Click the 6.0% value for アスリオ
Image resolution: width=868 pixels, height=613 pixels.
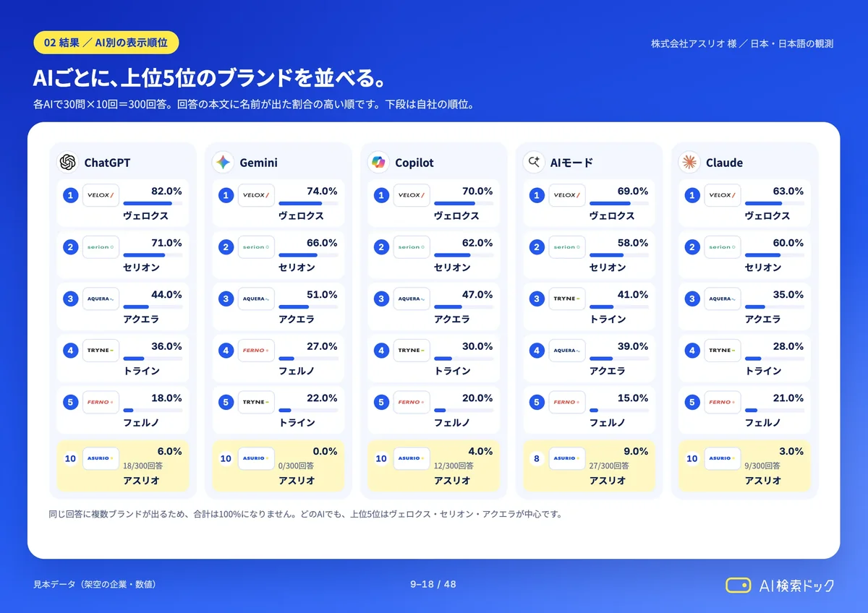[x=169, y=451]
